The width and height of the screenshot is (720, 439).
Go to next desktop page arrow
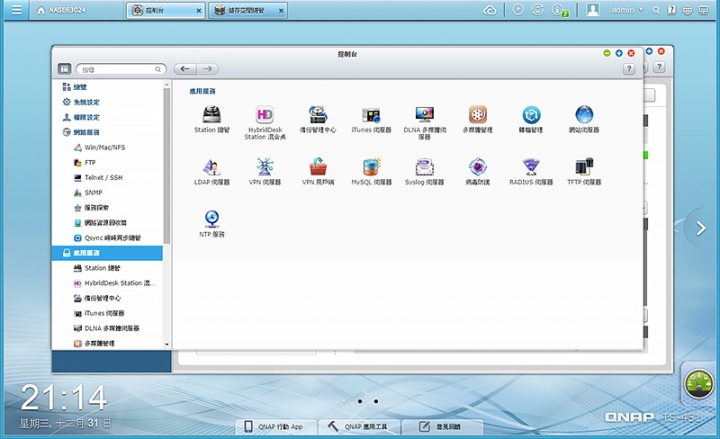point(701,228)
